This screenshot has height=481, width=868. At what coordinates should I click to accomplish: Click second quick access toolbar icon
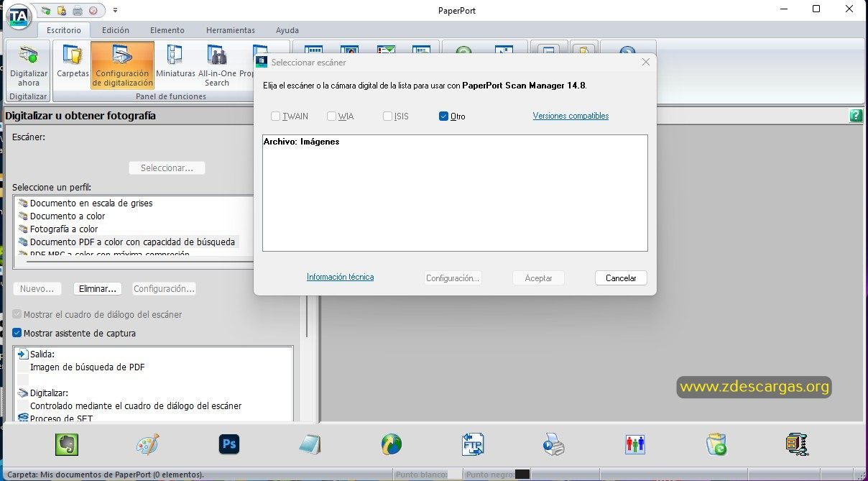[x=62, y=11]
